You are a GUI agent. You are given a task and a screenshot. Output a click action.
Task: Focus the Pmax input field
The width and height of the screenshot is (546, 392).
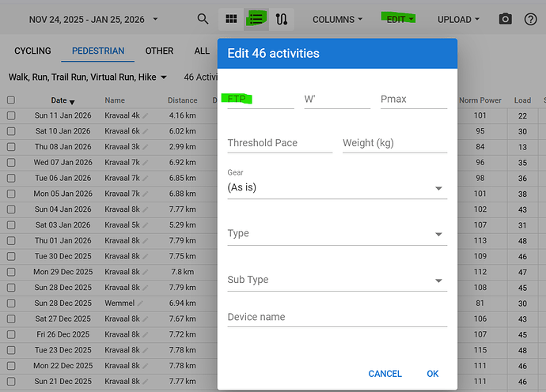click(414, 100)
